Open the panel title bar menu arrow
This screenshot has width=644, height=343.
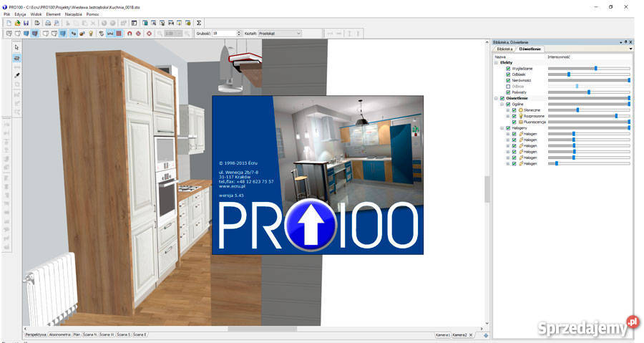(x=621, y=42)
